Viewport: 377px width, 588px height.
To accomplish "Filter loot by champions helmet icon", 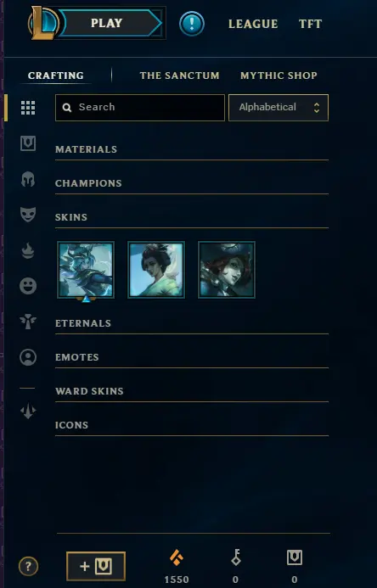I will click(x=28, y=179).
